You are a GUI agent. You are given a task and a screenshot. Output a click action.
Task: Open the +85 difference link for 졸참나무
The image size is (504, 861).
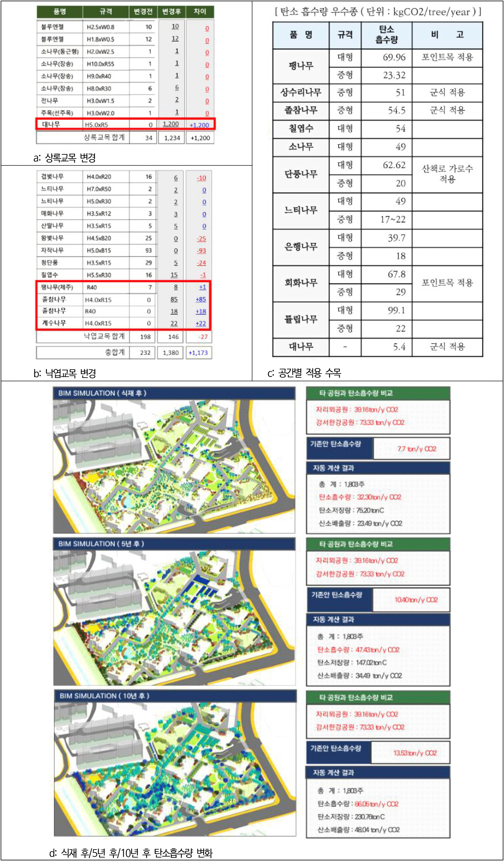click(201, 299)
